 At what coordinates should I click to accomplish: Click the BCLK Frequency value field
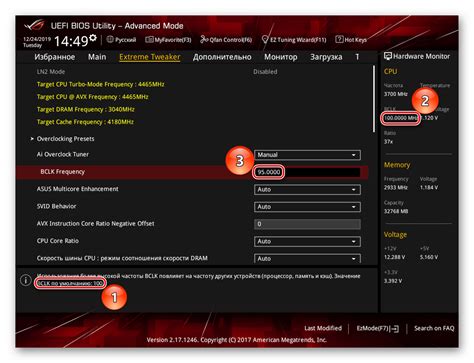(x=307, y=172)
